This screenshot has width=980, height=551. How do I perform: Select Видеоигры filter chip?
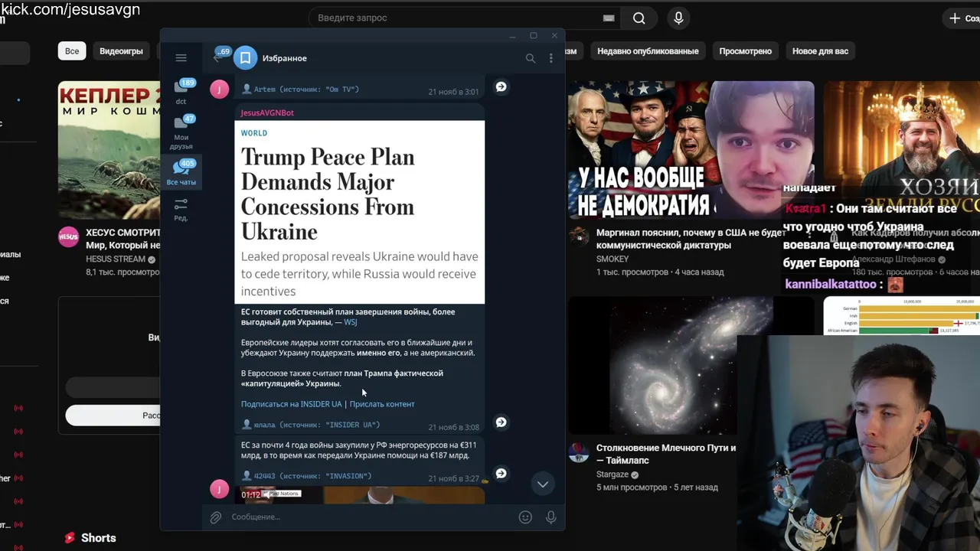[x=121, y=51]
